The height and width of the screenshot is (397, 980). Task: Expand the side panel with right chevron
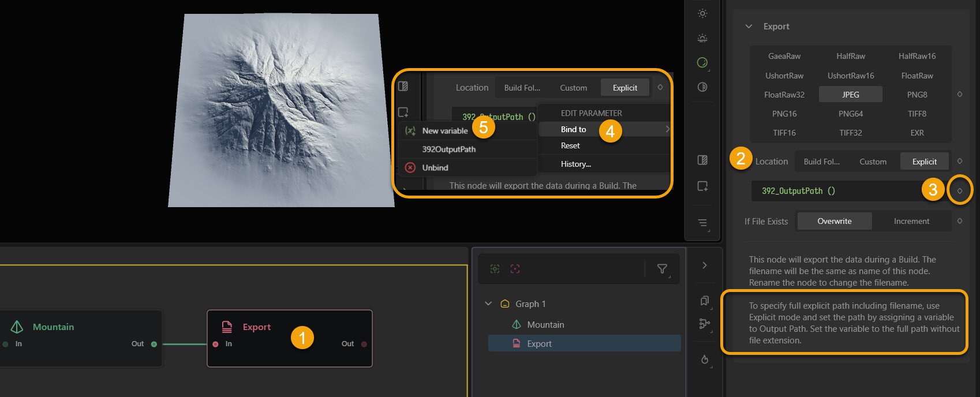click(x=705, y=265)
